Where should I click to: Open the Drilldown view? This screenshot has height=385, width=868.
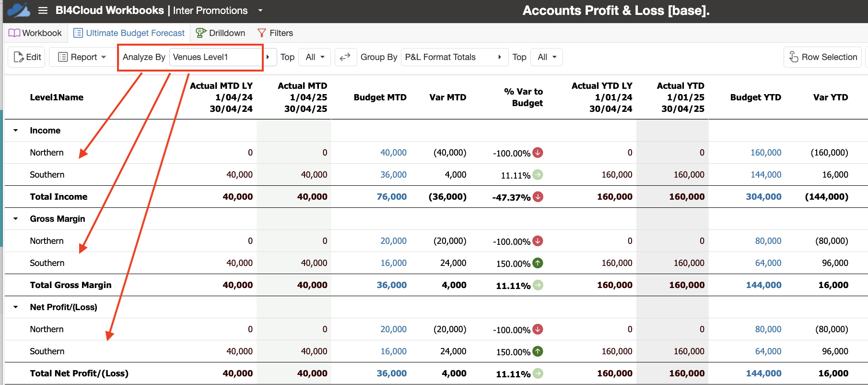tap(221, 33)
